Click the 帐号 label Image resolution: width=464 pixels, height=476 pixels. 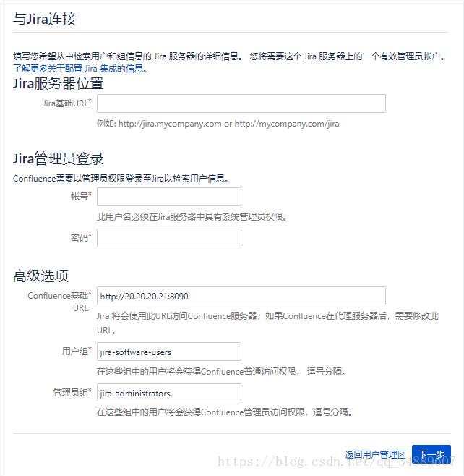[81, 197]
